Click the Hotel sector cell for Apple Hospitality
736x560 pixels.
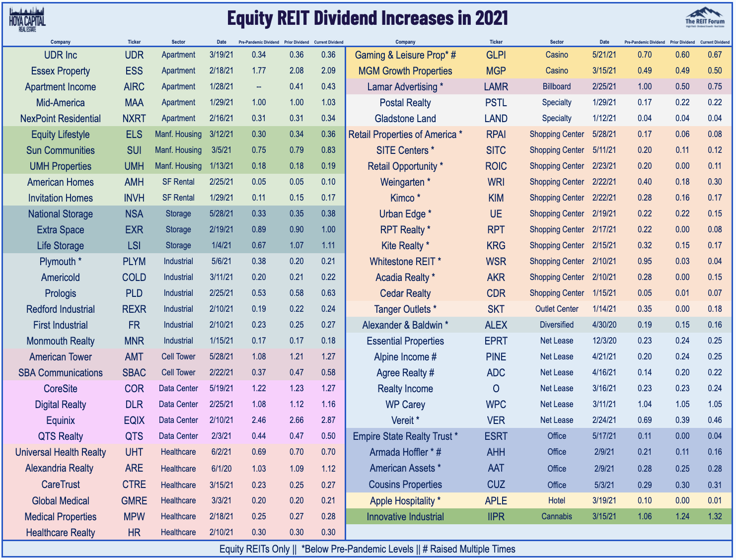pos(557,500)
